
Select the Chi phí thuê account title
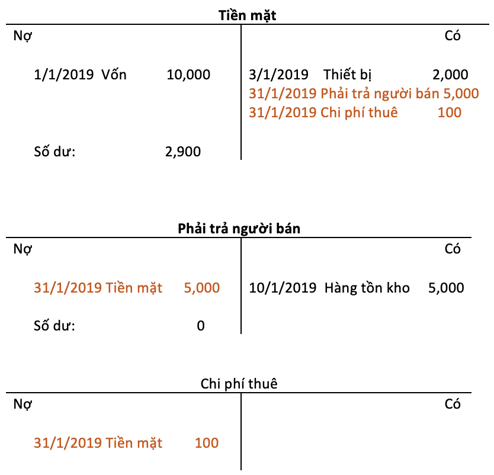(x=239, y=384)
